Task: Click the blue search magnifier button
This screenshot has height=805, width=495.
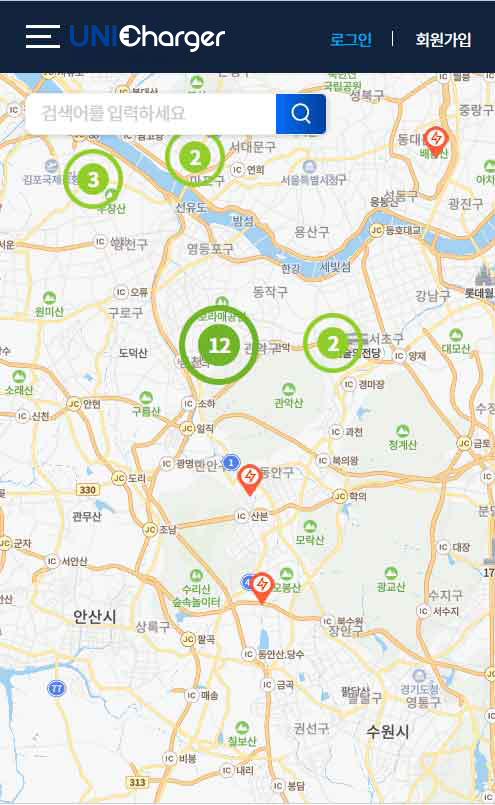Action: click(301, 113)
